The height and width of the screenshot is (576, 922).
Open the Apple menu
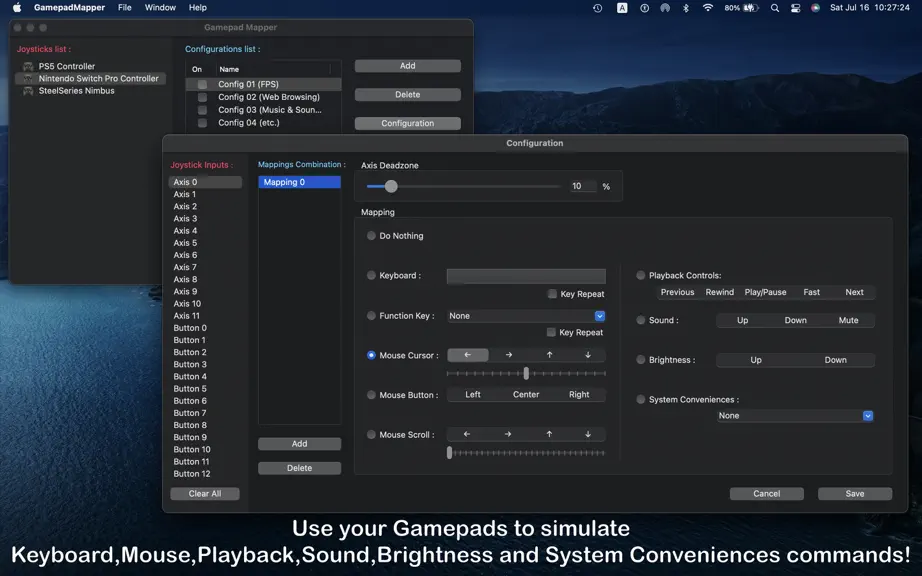tap(16, 8)
